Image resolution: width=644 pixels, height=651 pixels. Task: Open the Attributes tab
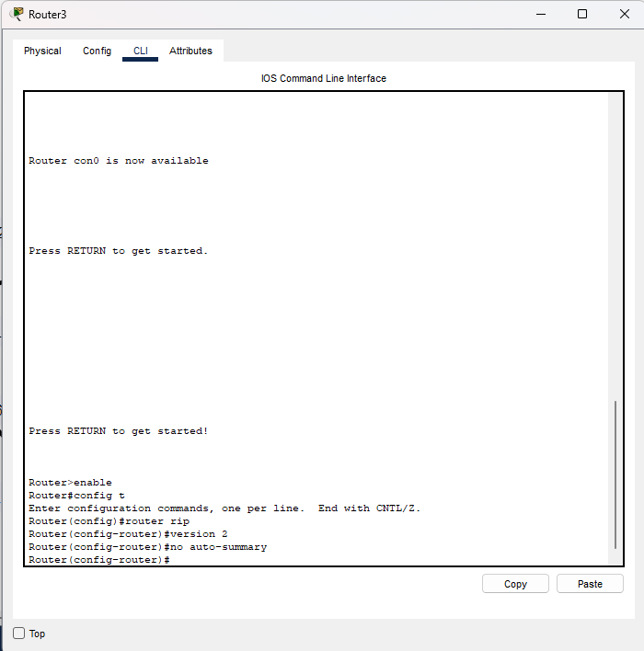click(190, 51)
